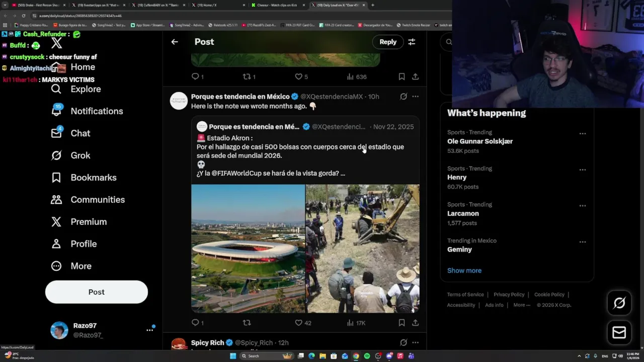Expand the More sidebar menu

coord(71,266)
